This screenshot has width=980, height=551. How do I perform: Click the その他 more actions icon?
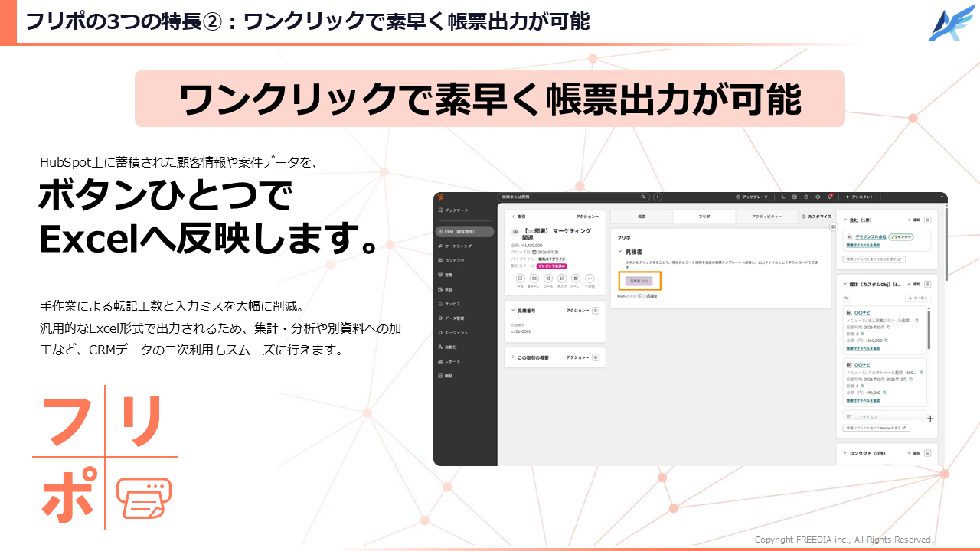(x=590, y=279)
